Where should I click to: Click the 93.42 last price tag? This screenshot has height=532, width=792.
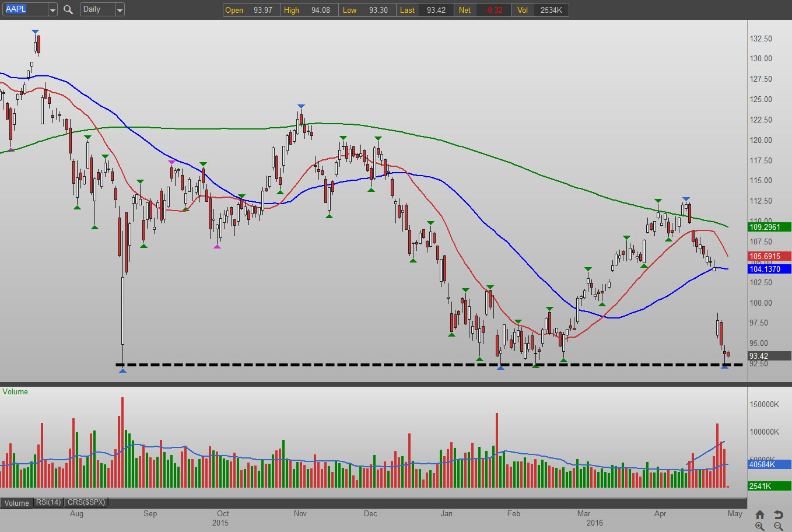coord(769,356)
